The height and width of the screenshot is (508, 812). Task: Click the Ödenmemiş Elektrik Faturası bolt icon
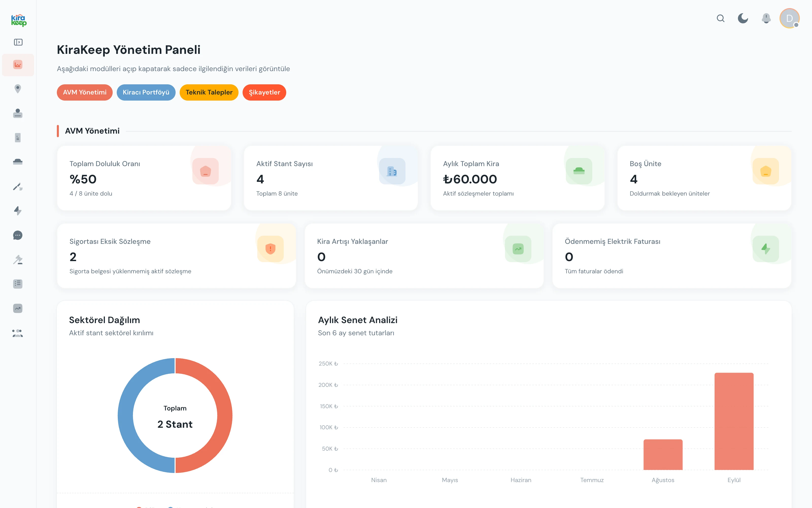click(x=766, y=249)
